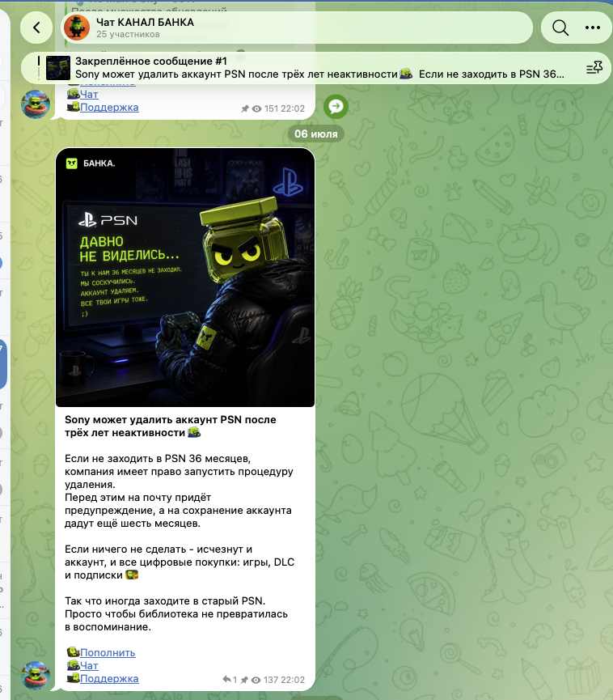613x700 pixels.
Task: Open the chat avatar in the header
Action: (x=77, y=28)
